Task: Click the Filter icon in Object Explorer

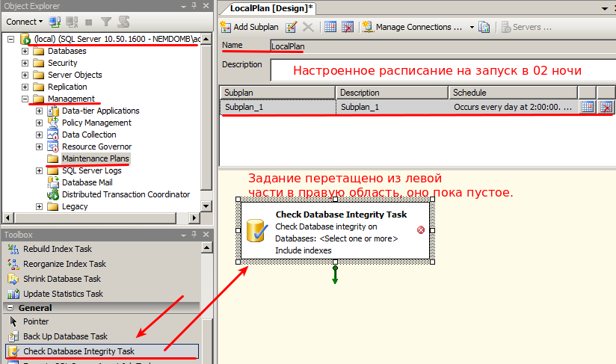Action: coord(105,22)
